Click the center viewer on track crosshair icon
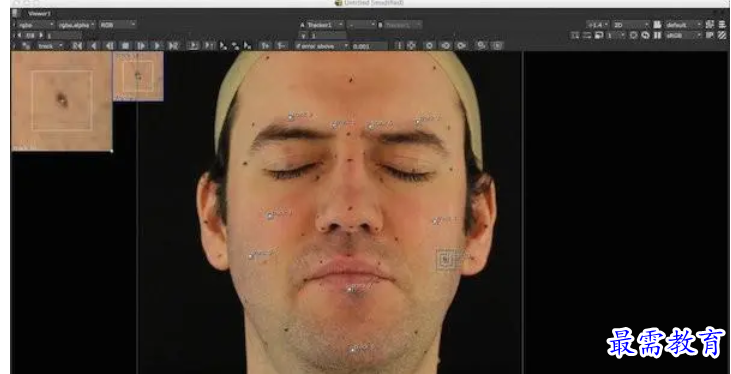Viewport: 731px width, 374px height. pyautogui.click(x=411, y=46)
